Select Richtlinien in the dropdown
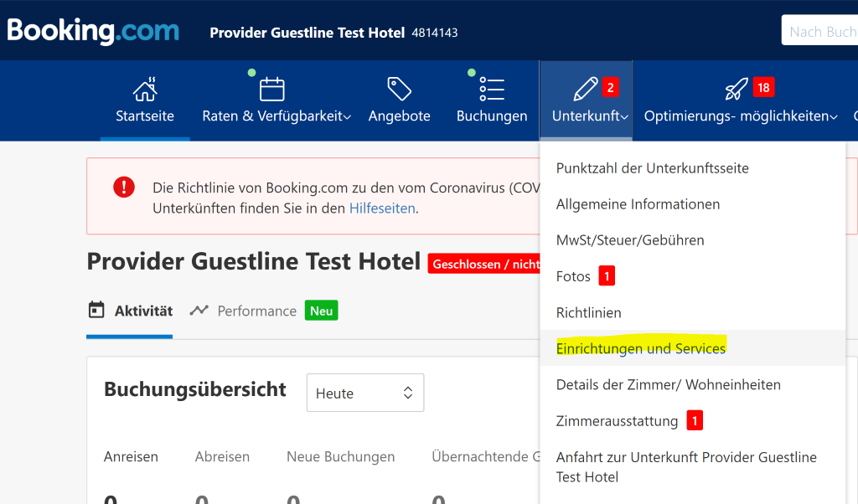This screenshot has width=858, height=504. coord(589,312)
